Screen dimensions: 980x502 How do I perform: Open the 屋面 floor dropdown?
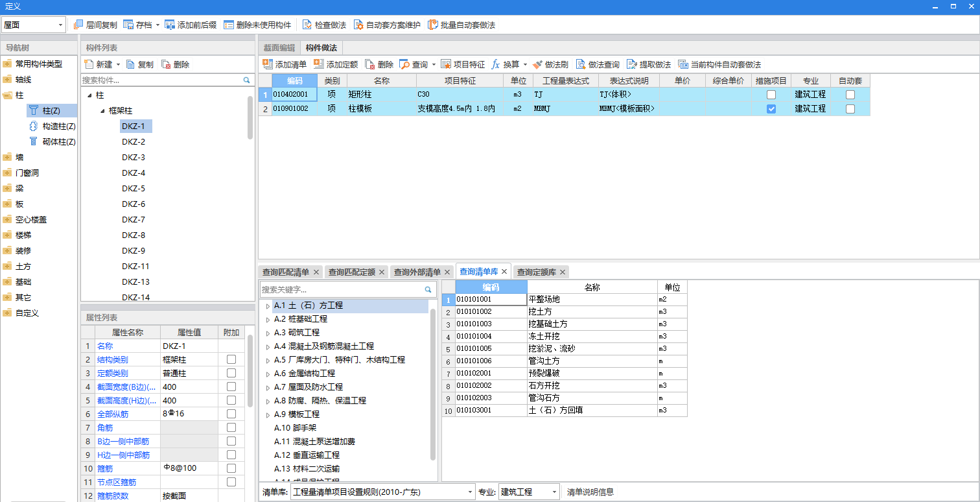[x=61, y=25]
